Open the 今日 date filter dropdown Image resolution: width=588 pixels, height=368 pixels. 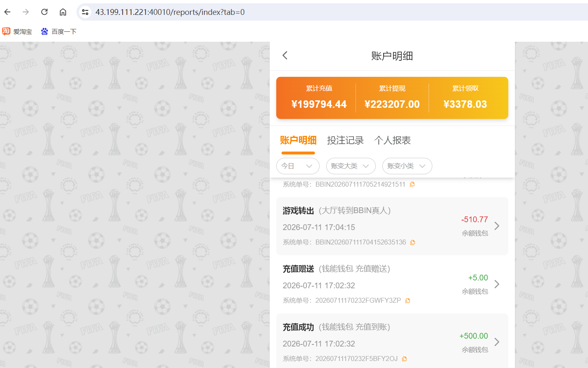[x=298, y=166]
